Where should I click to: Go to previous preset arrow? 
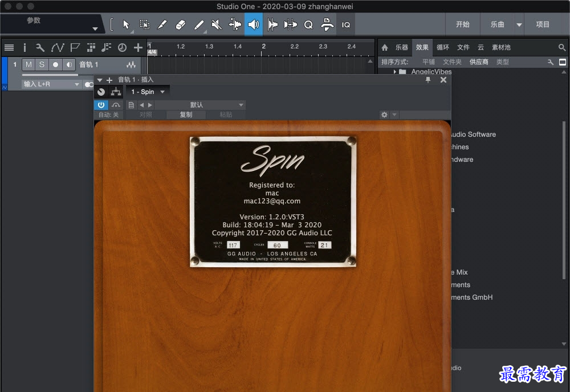pyautogui.click(x=142, y=105)
